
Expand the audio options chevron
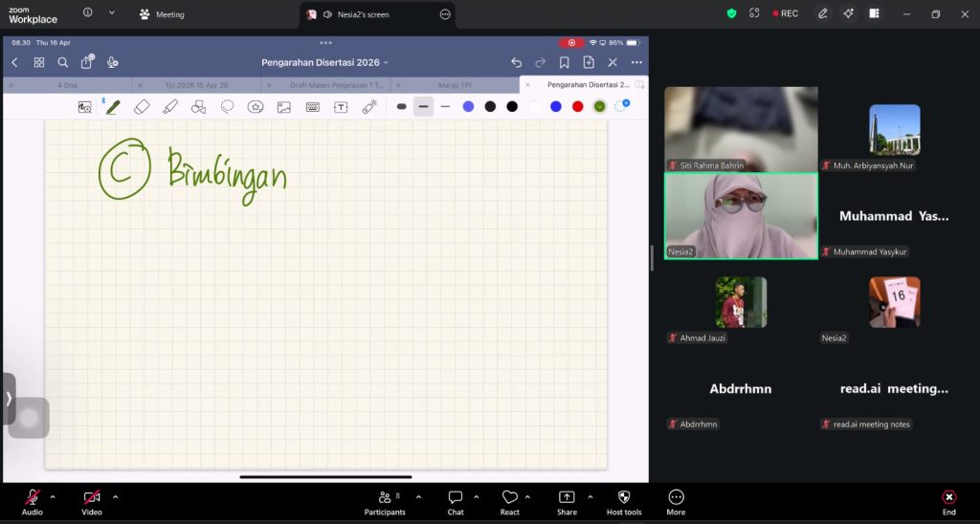tap(53, 496)
